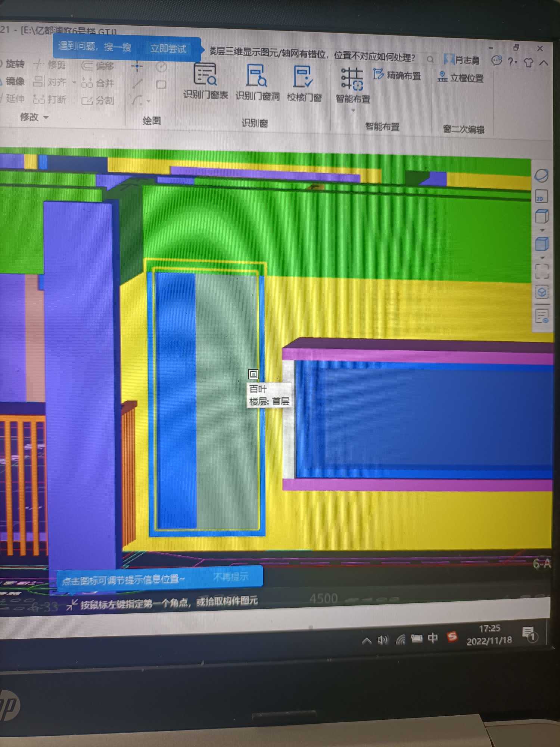The image size is (560, 747).
Task: Click the zoom-extents frame icon
Action: point(542,271)
